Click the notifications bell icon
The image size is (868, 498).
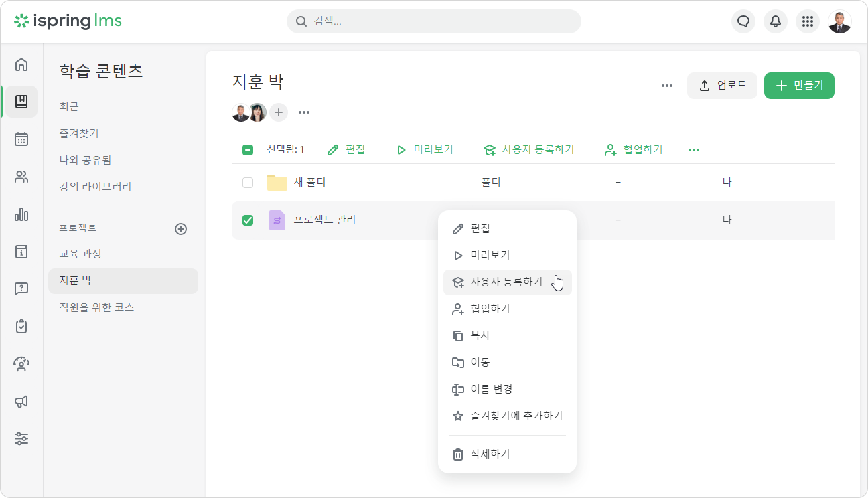775,21
